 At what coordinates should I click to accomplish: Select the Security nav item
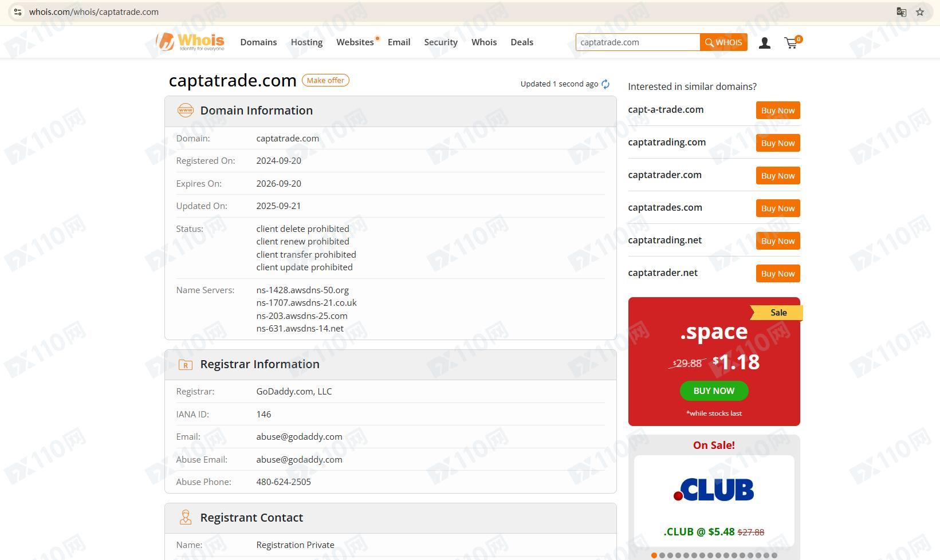coord(440,42)
